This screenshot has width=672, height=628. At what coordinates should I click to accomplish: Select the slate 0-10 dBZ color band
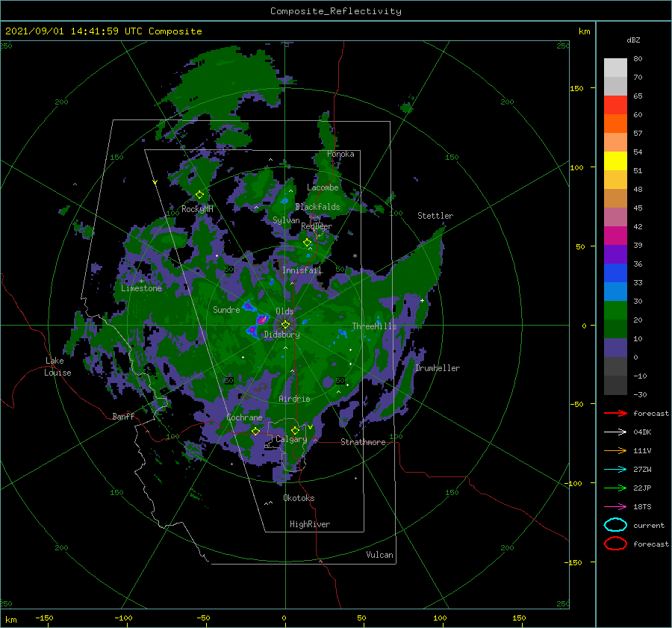tap(615, 348)
